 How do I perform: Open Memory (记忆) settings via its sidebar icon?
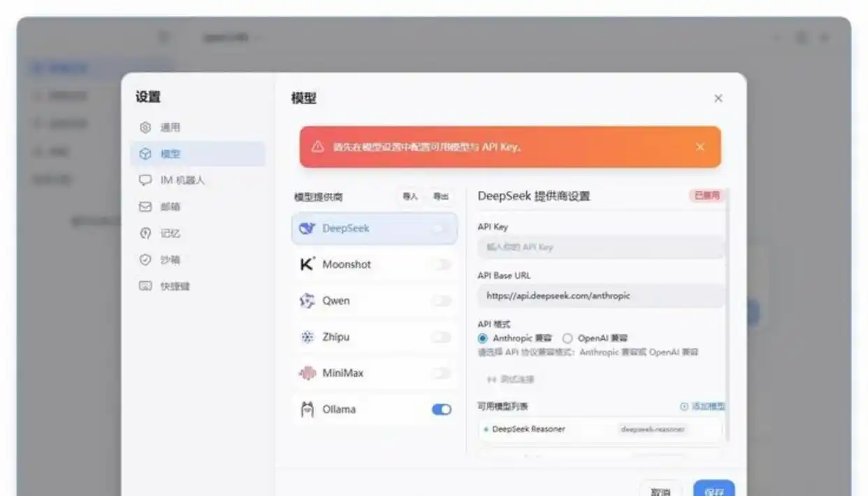145,233
